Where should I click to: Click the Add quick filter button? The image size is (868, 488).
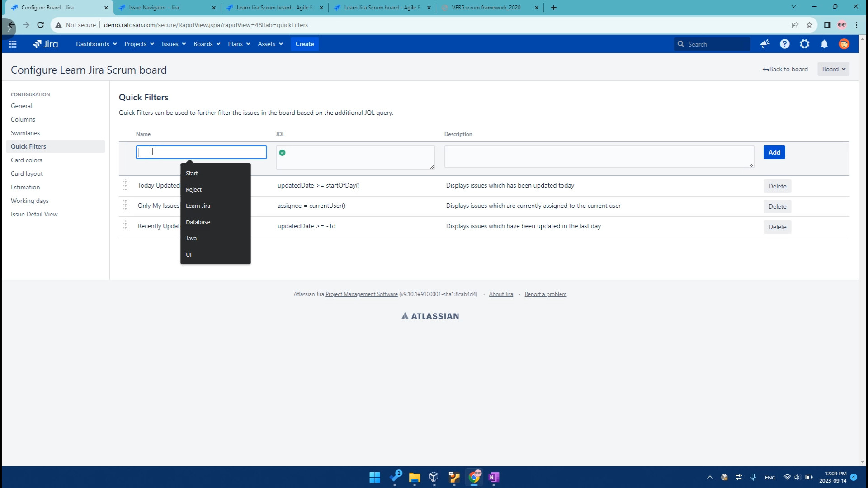coord(774,152)
